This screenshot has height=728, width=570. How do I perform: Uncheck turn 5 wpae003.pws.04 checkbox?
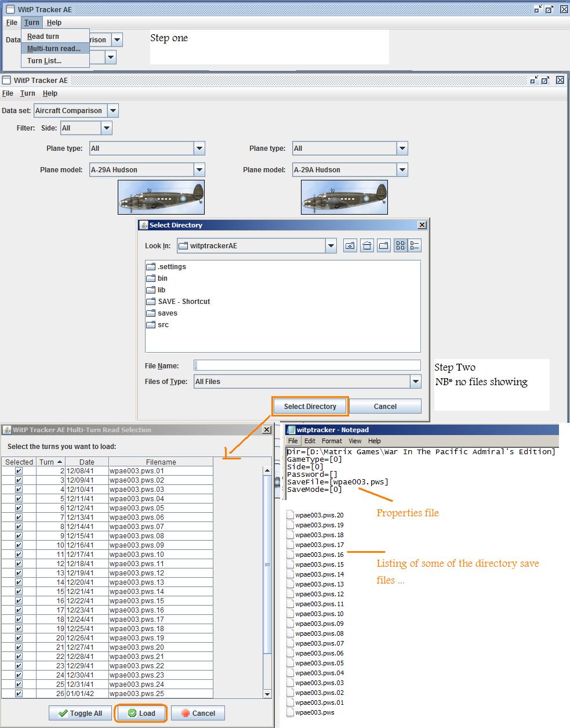pyautogui.click(x=19, y=499)
